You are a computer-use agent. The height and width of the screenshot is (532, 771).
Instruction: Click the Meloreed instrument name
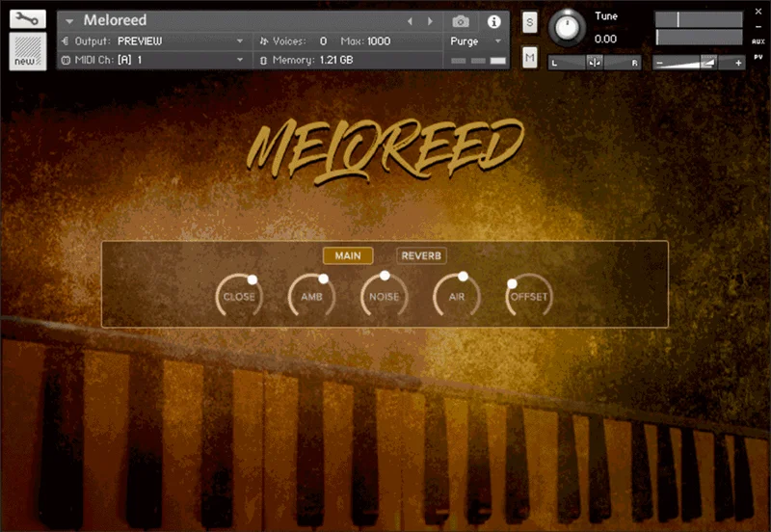115,20
